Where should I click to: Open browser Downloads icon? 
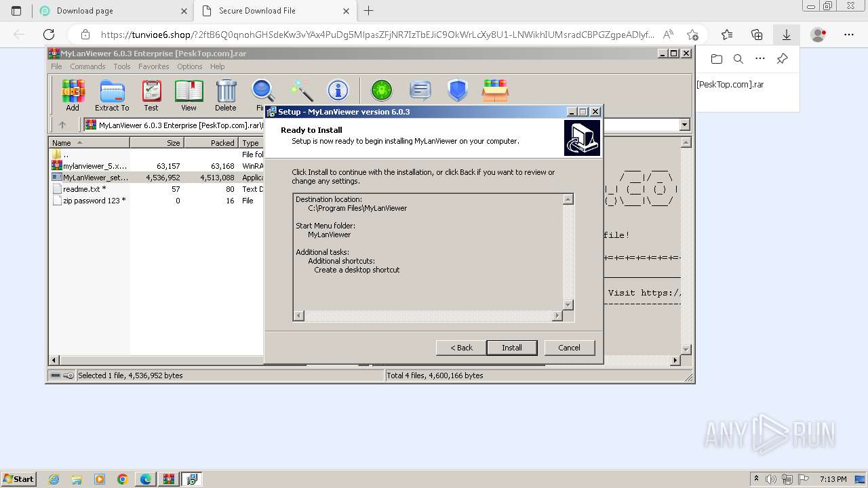[x=787, y=35]
